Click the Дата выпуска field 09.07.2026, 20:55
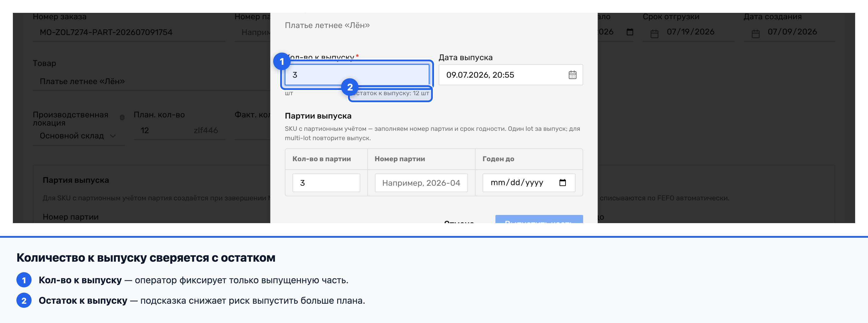868x323 pixels. click(x=511, y=75)
